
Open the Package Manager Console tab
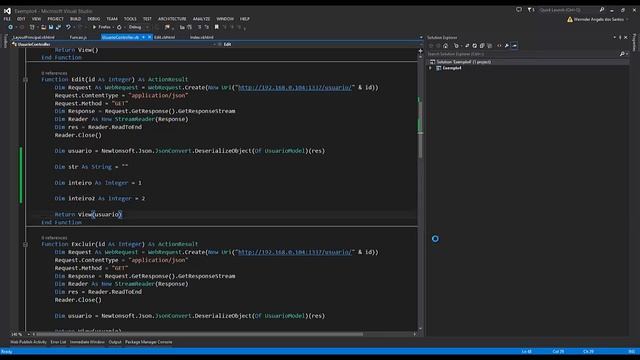pos(149,342)
